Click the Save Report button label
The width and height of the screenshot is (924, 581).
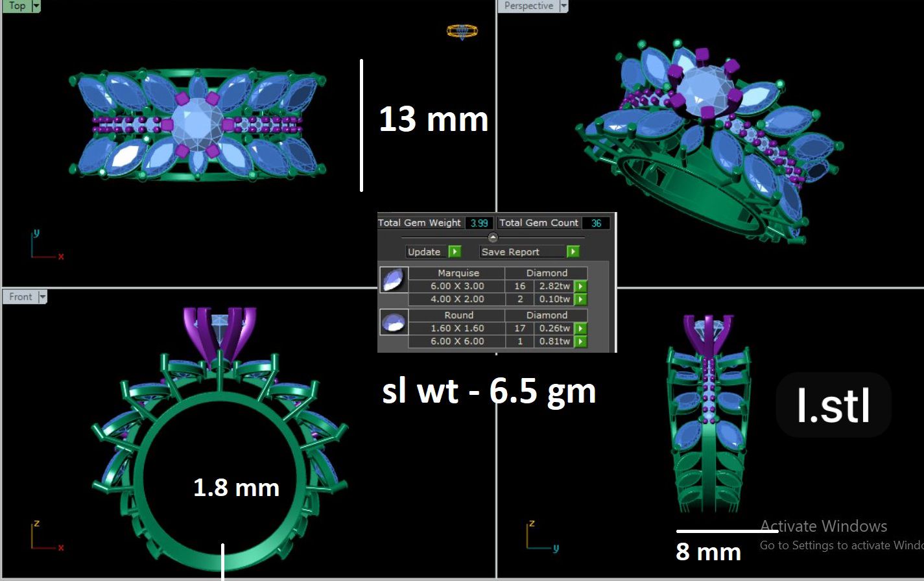pyautogui.click(x=511, y=252)
